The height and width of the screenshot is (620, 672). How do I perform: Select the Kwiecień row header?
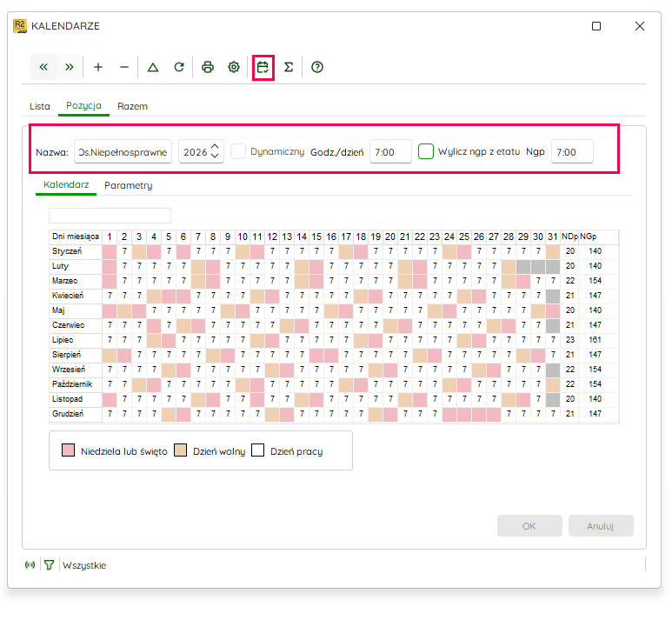pyautogui.click(x=76, y=296)
